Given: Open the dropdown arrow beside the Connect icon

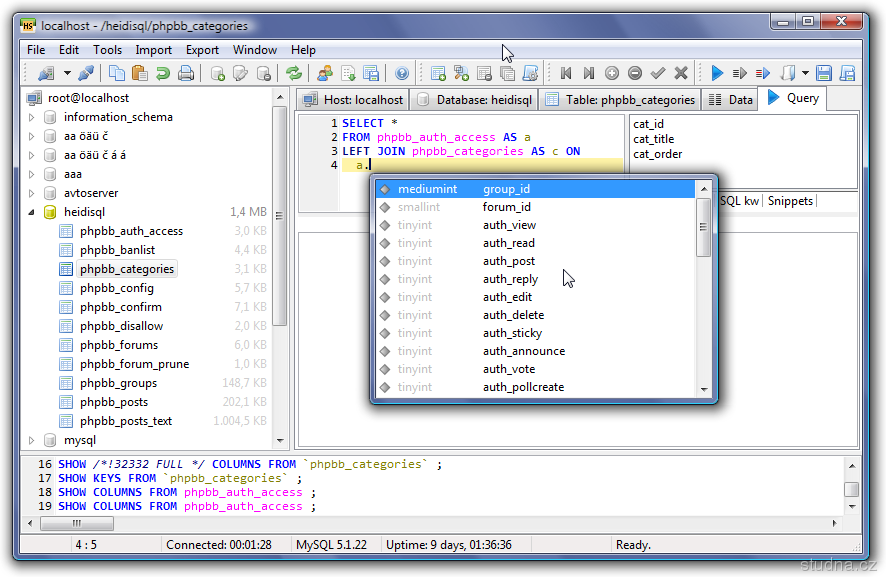Looking at the screenshot, I should click(x=67, y=73).
